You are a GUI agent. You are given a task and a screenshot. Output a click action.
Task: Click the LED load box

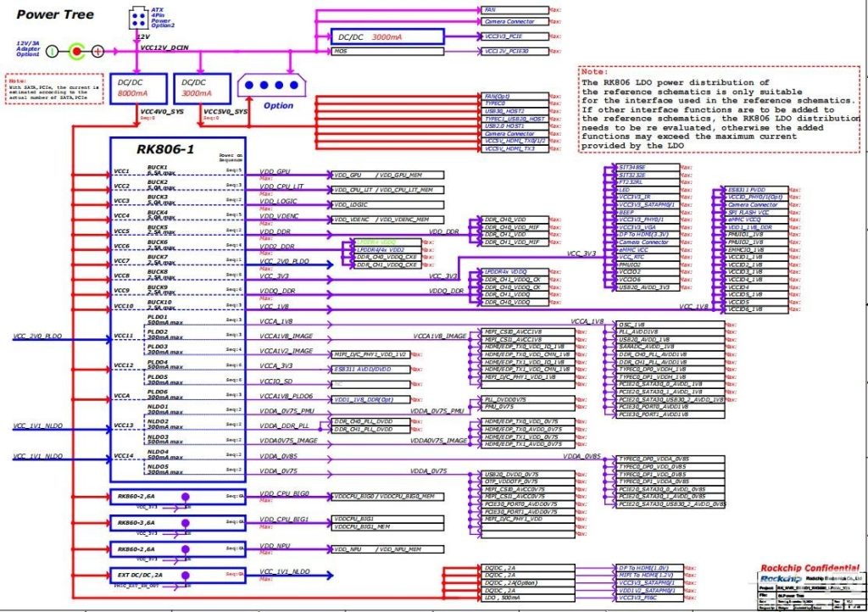coord(648,190)
